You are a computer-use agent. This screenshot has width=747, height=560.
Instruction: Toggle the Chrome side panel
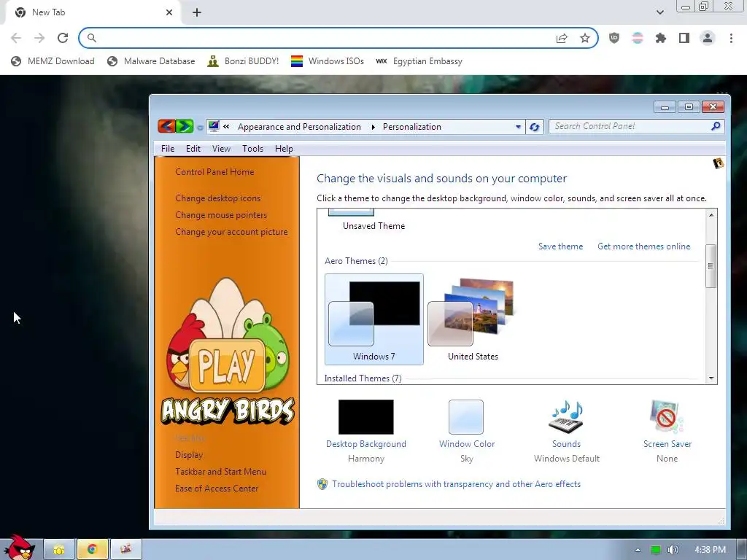click(x=684, y=38)
